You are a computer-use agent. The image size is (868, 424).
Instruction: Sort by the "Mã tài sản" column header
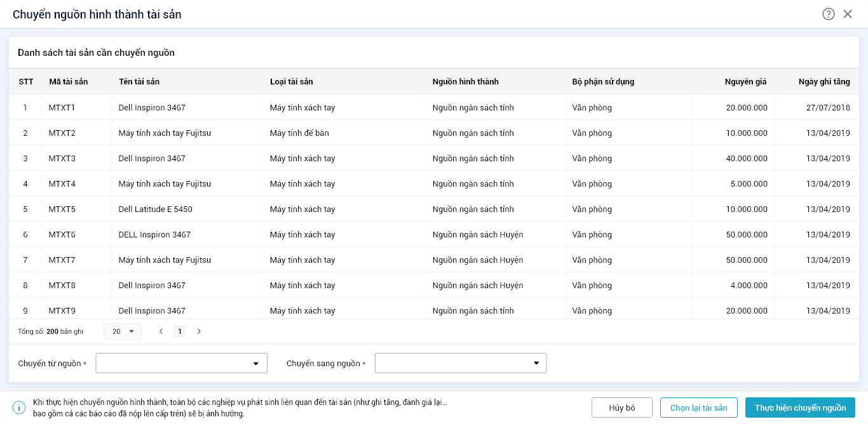pos(69,82)
